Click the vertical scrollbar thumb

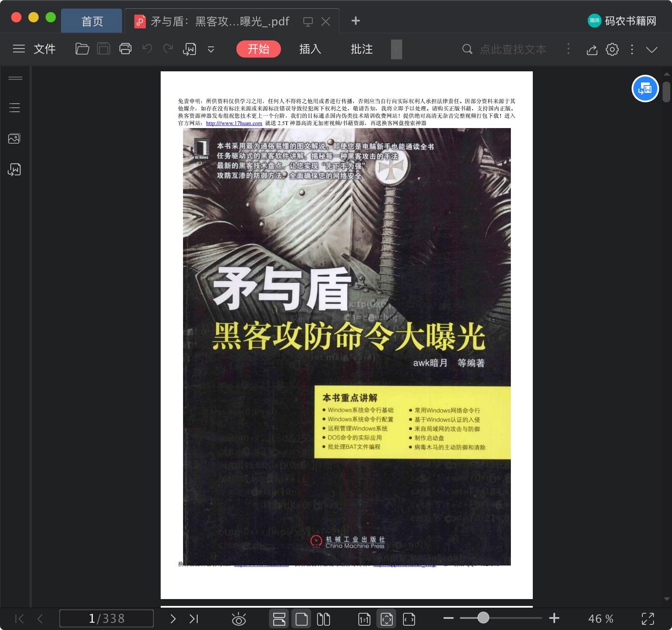click(x=666, y=92)
